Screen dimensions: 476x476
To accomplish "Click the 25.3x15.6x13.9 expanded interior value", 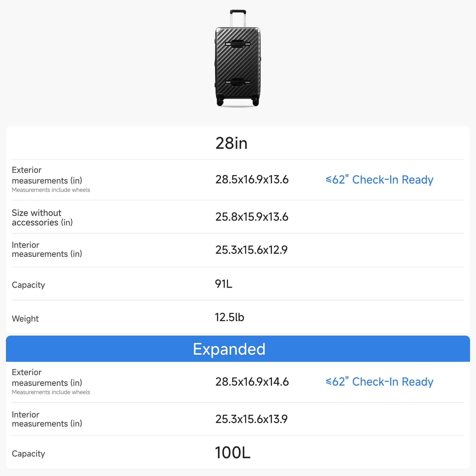I will (x=251, y=419).
